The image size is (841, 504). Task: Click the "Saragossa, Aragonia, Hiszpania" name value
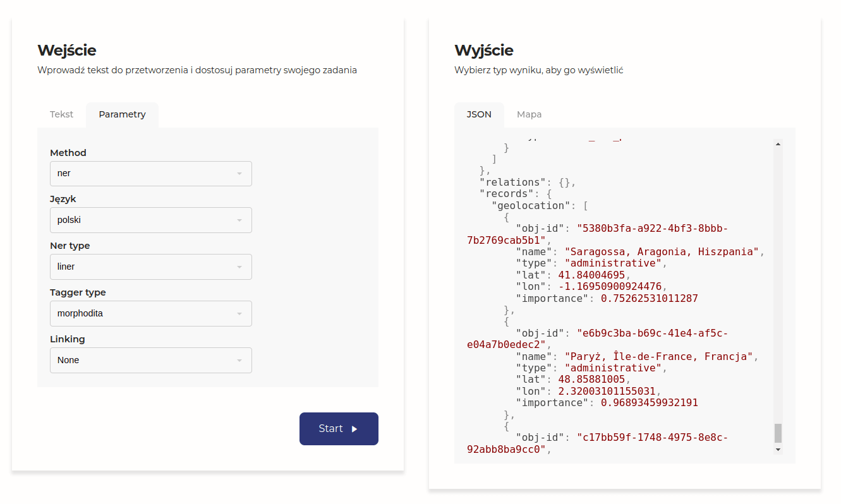(x=662, y=251)
